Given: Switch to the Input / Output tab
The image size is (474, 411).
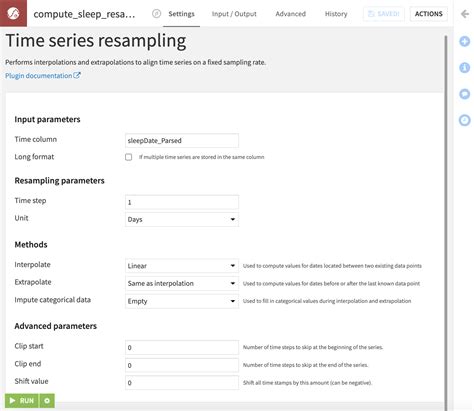Looking at the screenshot, I should pos(234,14).
